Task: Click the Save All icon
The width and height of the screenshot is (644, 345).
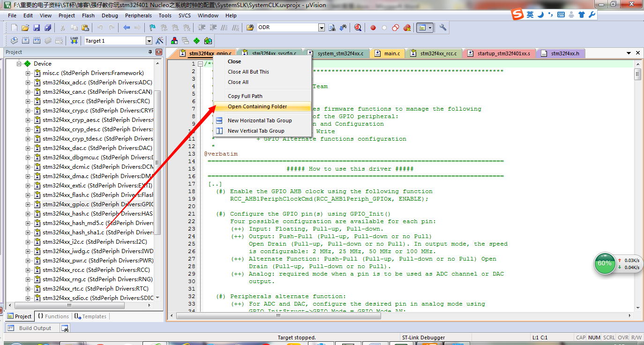Action: click(48, 28)
